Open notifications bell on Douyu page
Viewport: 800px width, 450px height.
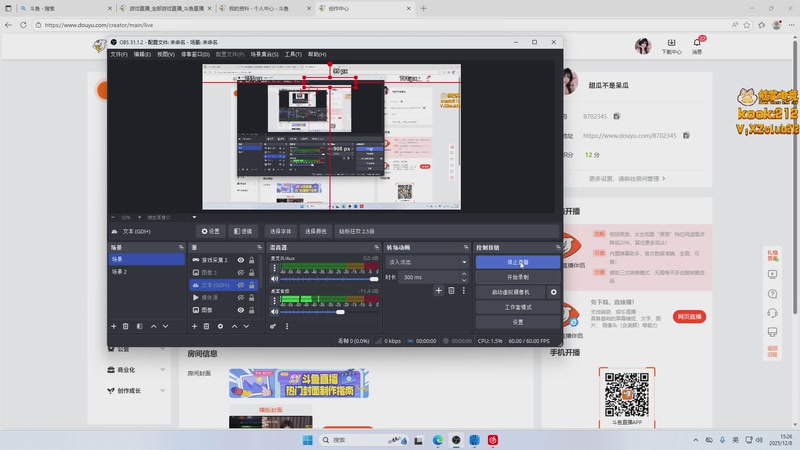pos(697,42)
